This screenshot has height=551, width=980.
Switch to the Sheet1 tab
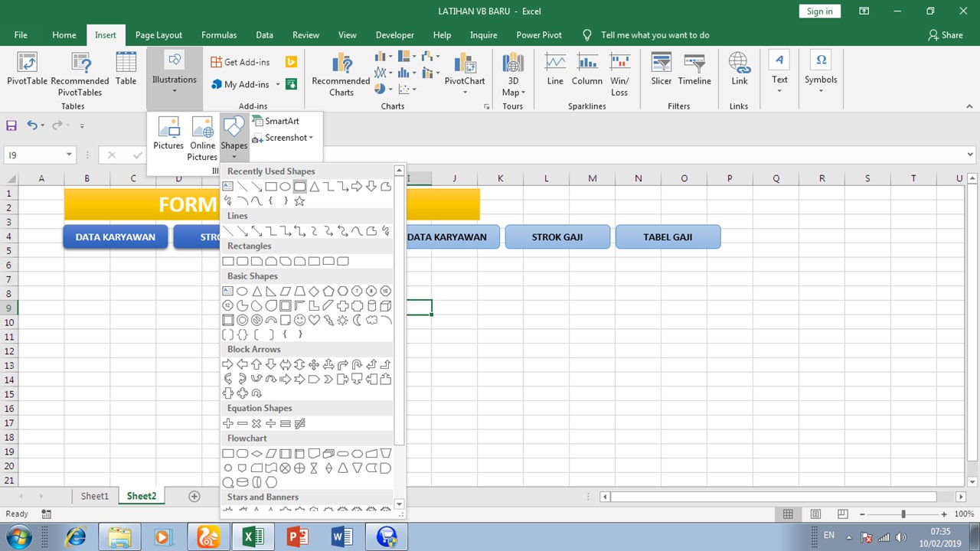click(x=94, y=496)
